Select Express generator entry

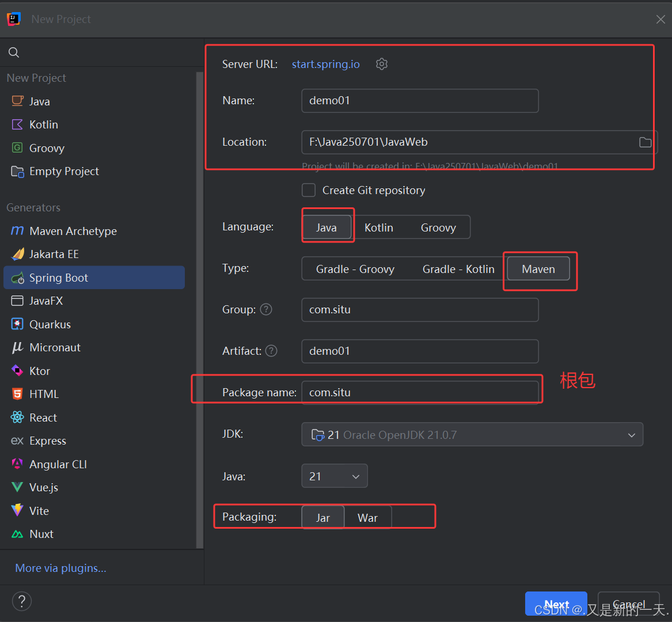click(x=94, y=441)
